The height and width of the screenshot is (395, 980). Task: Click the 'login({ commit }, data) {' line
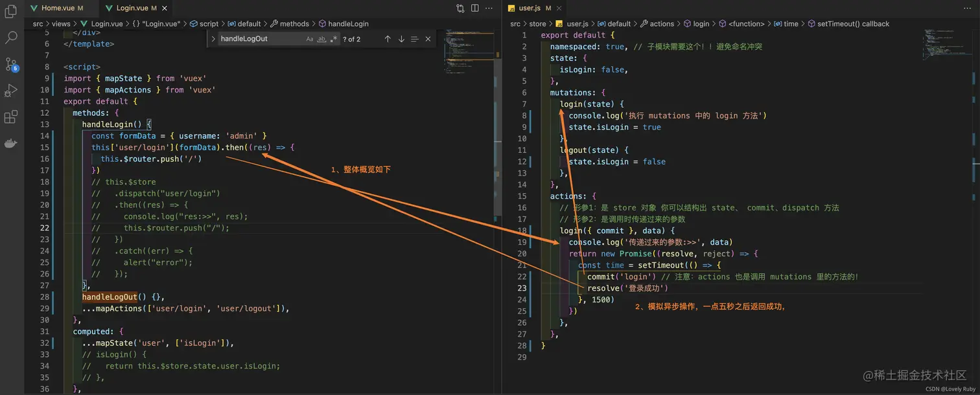618,231
